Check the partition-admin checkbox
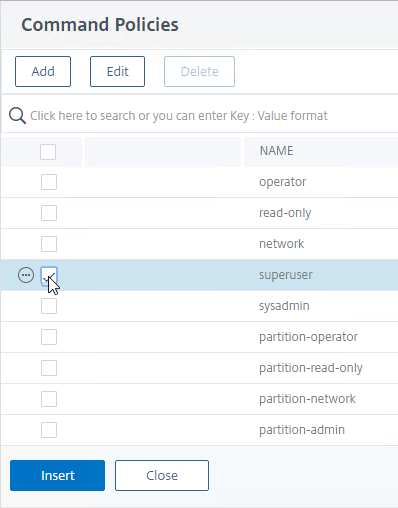 pos(49,430)
